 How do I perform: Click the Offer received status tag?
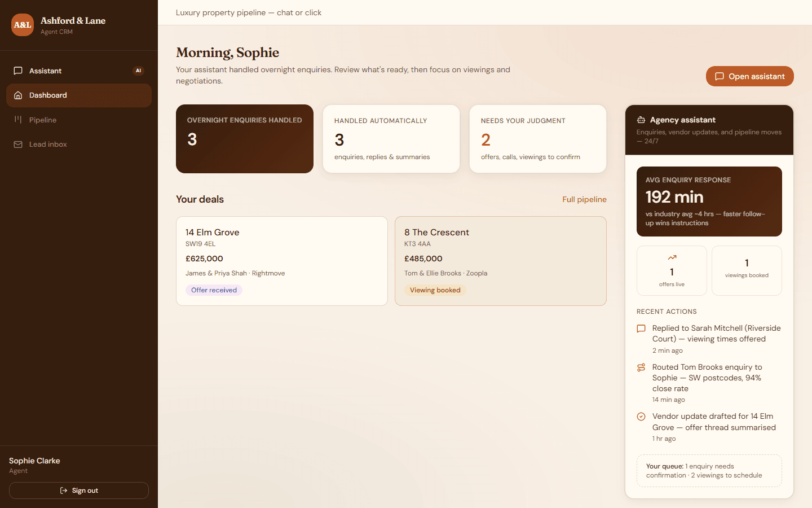tap(214, 290)
